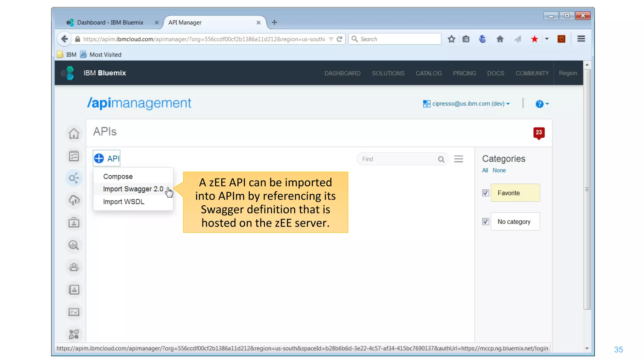The image size is (644, 362).
Task: Open the URL bar history dropdown arrow
Action: click(x=331, y=39)
